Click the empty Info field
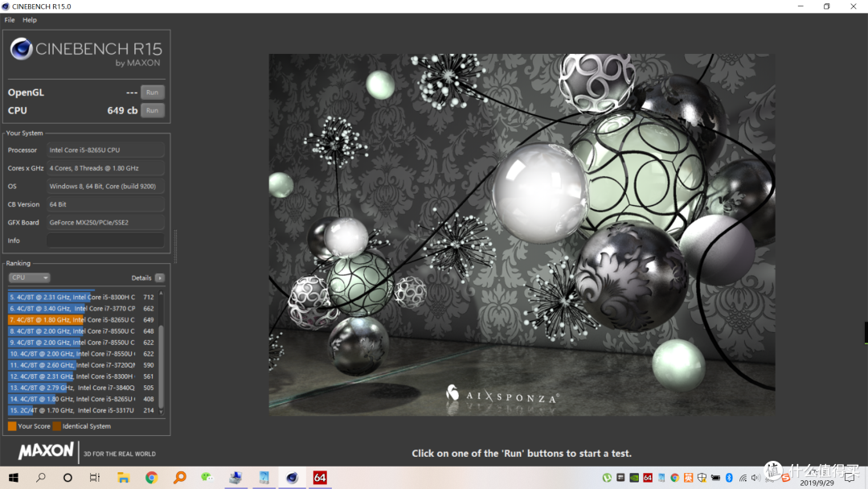Image resolution: width=868 pixels, height=489 pixels. pos(105,240)
